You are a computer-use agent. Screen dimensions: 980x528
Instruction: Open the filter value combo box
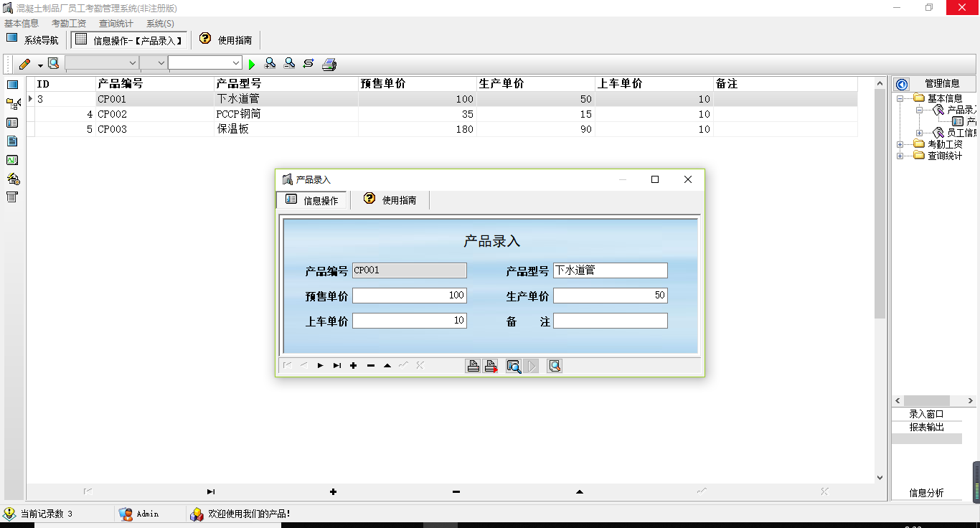[x=205, y=63]
